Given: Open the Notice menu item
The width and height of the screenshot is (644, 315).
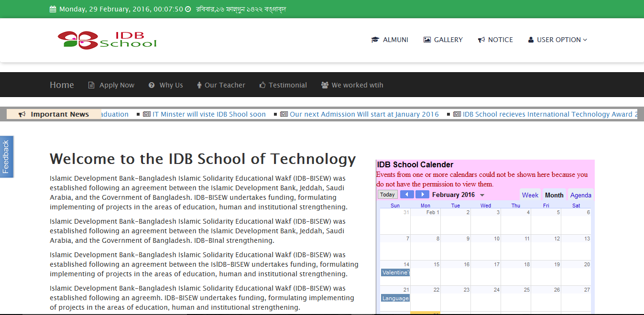Looking at the screenshot, I should coord(495,40).
